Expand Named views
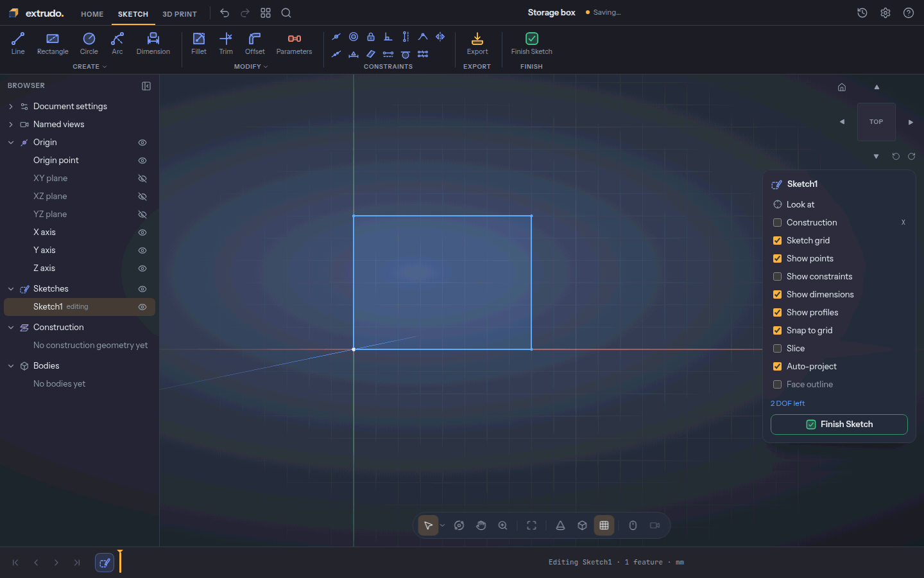This screenshot has height=578, width=924. tap(11, 125)
